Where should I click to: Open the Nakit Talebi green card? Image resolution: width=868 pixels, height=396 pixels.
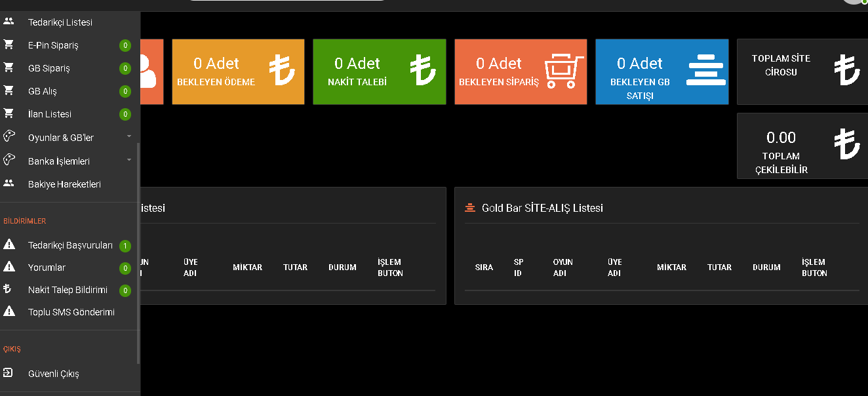tap(379, 71)
